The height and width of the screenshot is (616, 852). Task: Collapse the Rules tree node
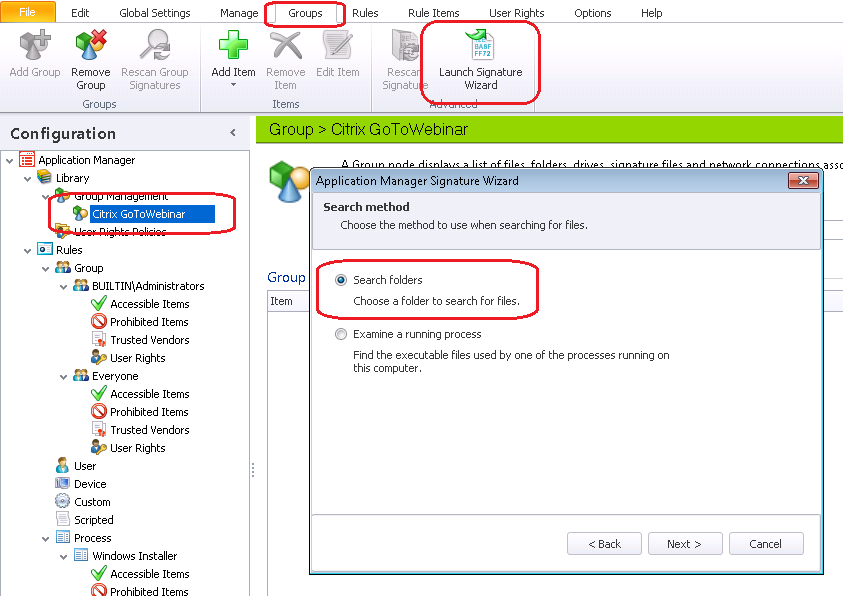tap(28, 250)
